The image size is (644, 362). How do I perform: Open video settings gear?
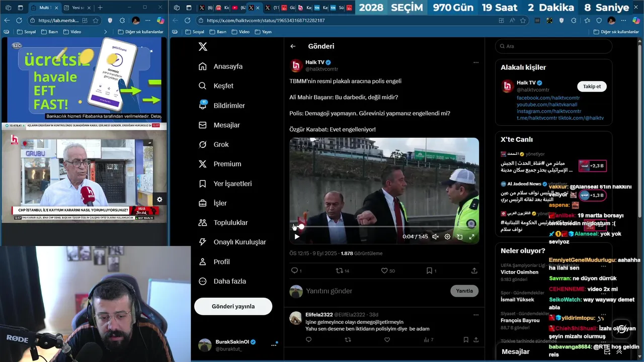pos(447,237)
